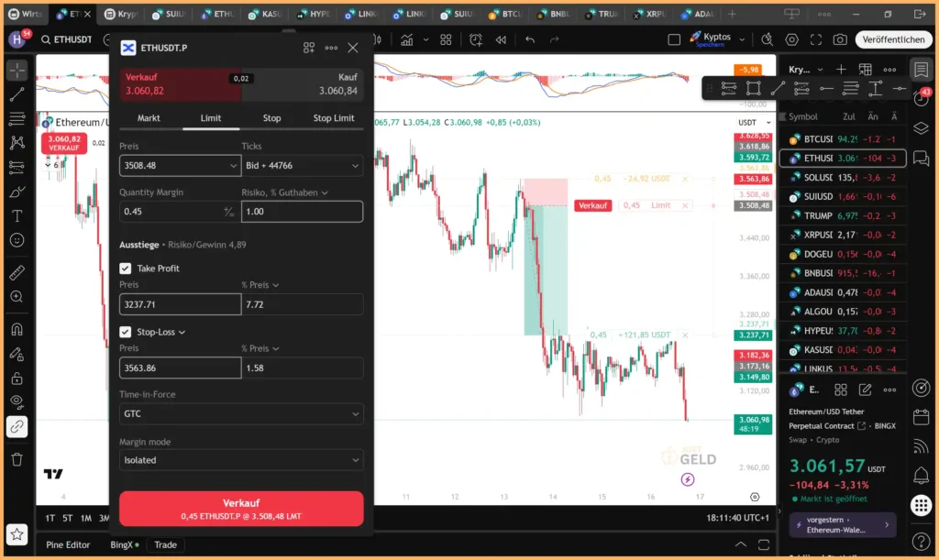Take a chart snapshot with camera icon
The image size is (939, 560).
840,39
